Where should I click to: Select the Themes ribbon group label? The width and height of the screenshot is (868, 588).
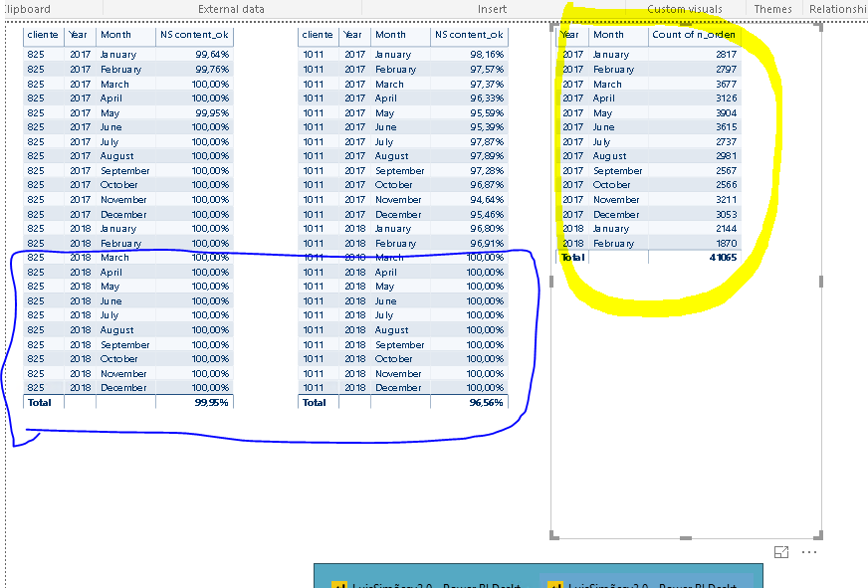click(x=772, y=9)
